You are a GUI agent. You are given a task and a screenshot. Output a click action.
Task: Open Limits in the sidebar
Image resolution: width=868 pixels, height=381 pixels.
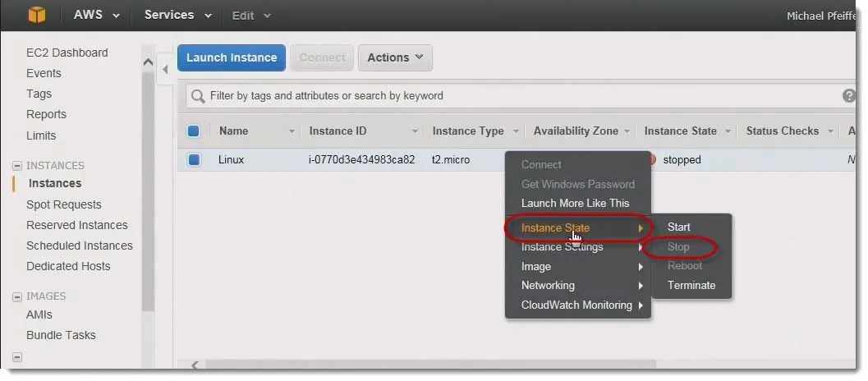[41, 135]
